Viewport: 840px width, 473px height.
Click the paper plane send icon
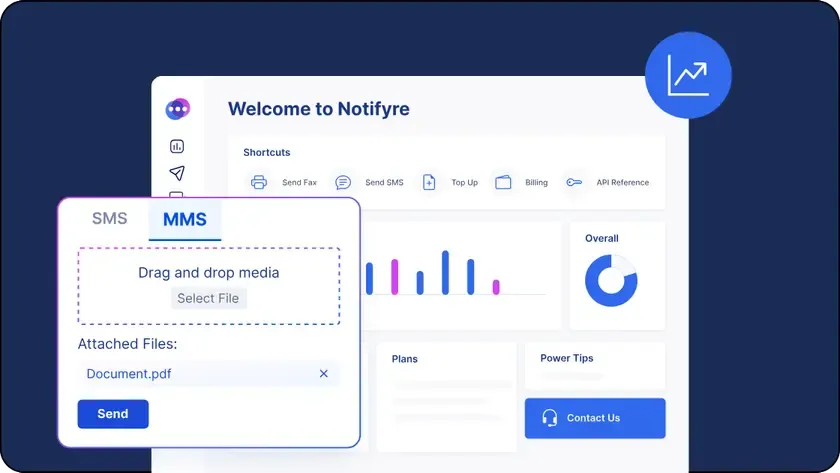click(x=177, y=173)
